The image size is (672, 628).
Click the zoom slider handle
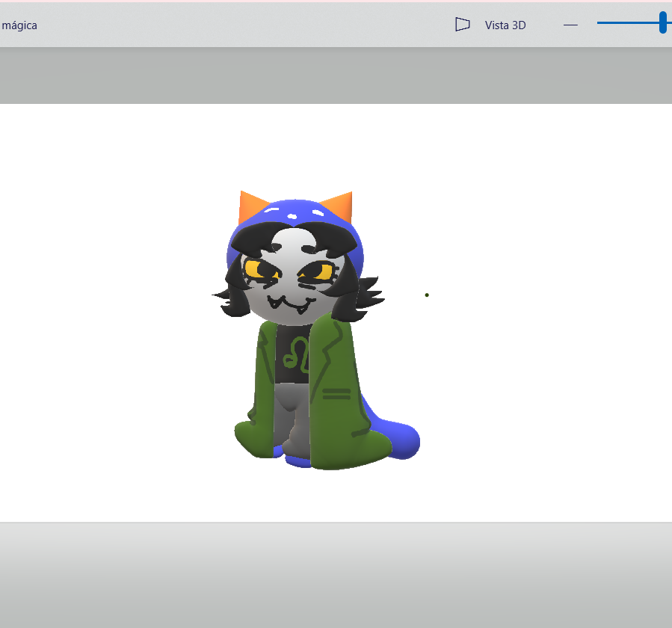[x=662, y=22]
